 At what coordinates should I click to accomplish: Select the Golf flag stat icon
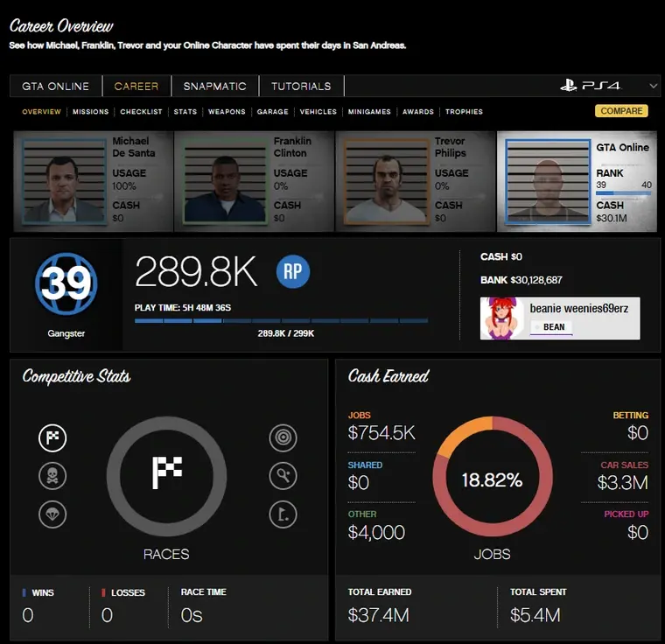click(283, 514)
